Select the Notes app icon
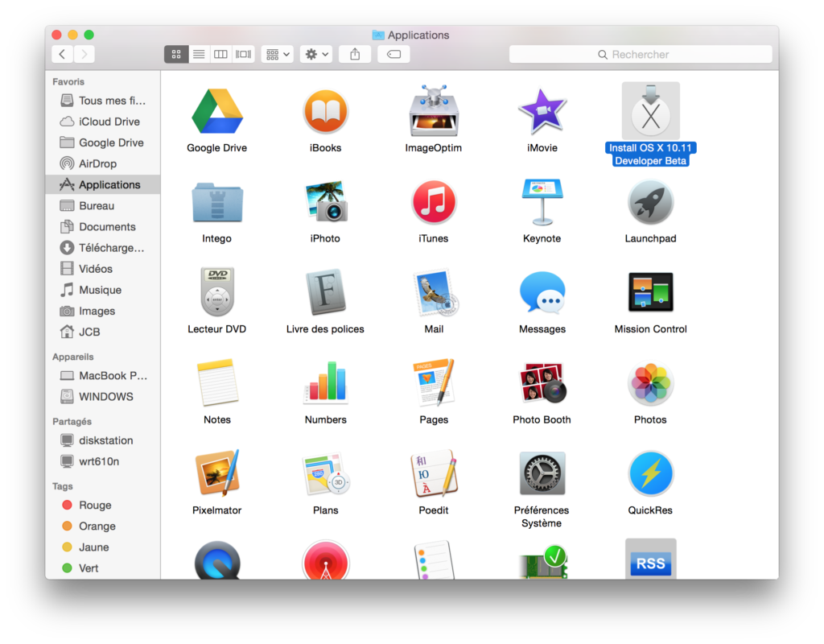This screenshot has width=824, height=644. (217, 382)
